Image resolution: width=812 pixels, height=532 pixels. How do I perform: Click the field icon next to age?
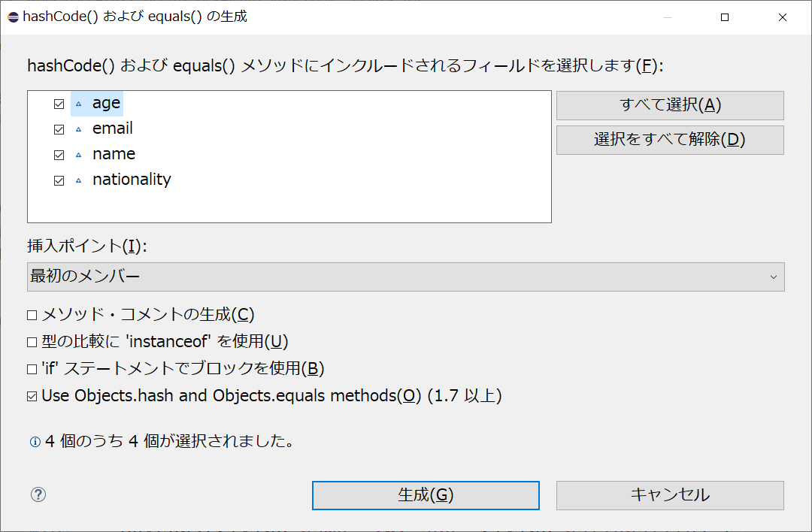(78, 103)
